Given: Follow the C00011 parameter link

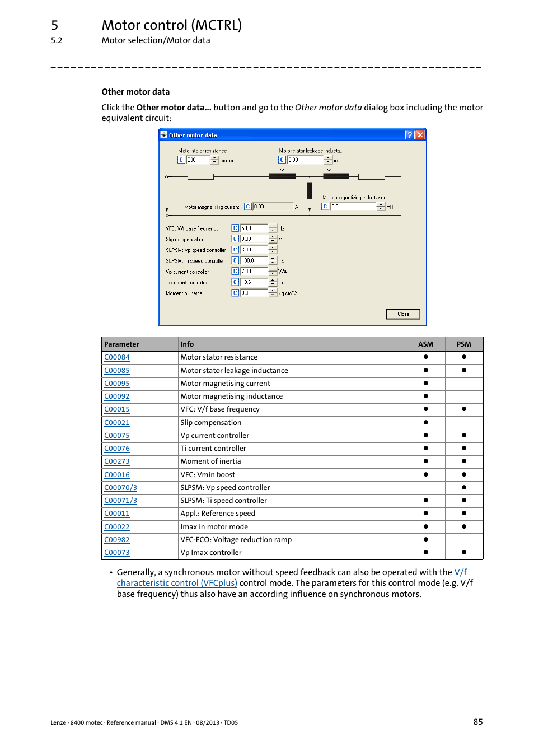Looking at the screenshot, I should click(117, 514).
